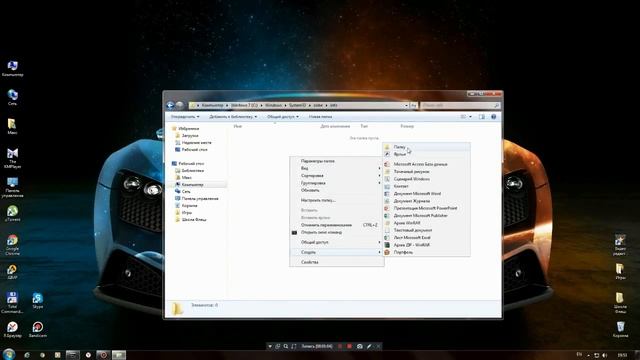Choose Отменить переименование in context menu
Viewport: 640px width, 360px height.
point(336,225)
